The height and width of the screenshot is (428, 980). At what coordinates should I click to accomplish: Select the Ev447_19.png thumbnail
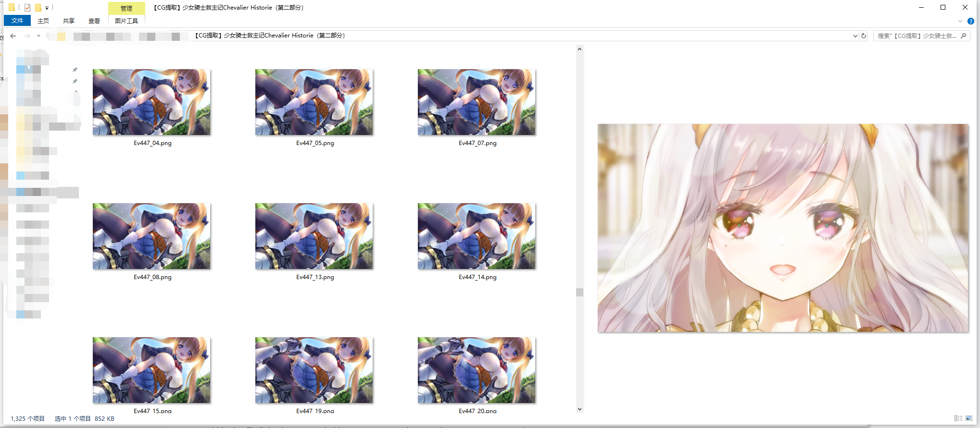pos(314,370)
